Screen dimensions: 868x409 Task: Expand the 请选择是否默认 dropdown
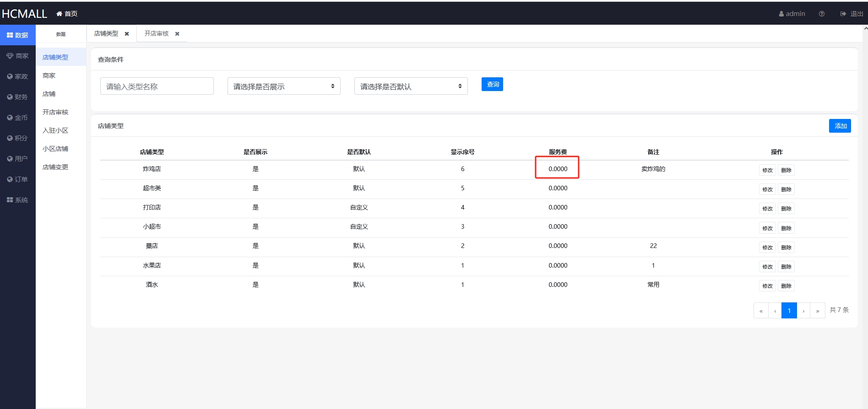[411, 86]
